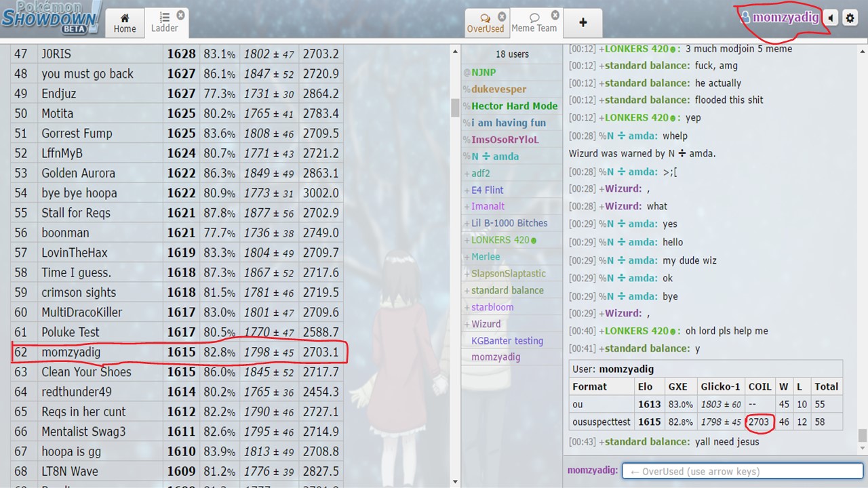Select Wizurd in the user list
Viewport: 868px width, 488px height.
pos(486,324)
